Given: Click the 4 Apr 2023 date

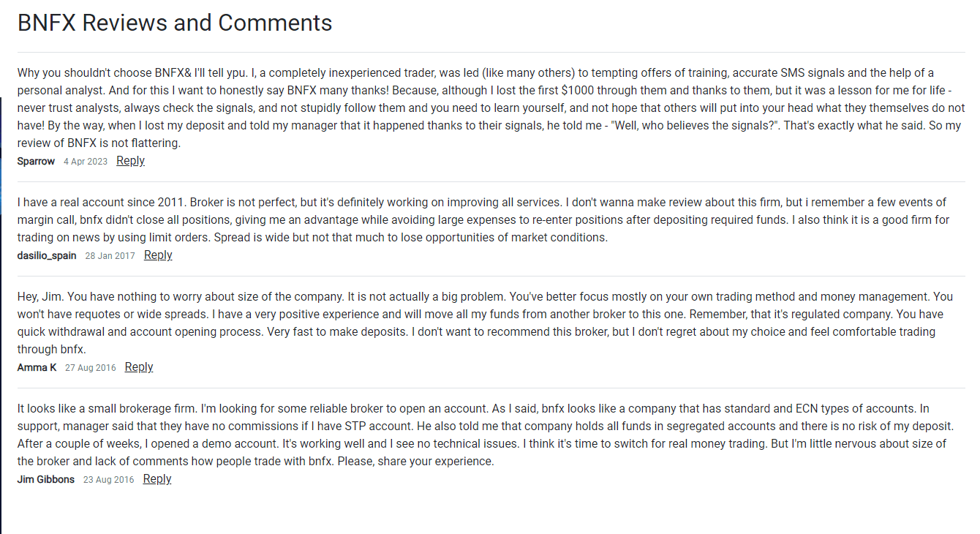Looking at the screenshot, I should (86, 162).
